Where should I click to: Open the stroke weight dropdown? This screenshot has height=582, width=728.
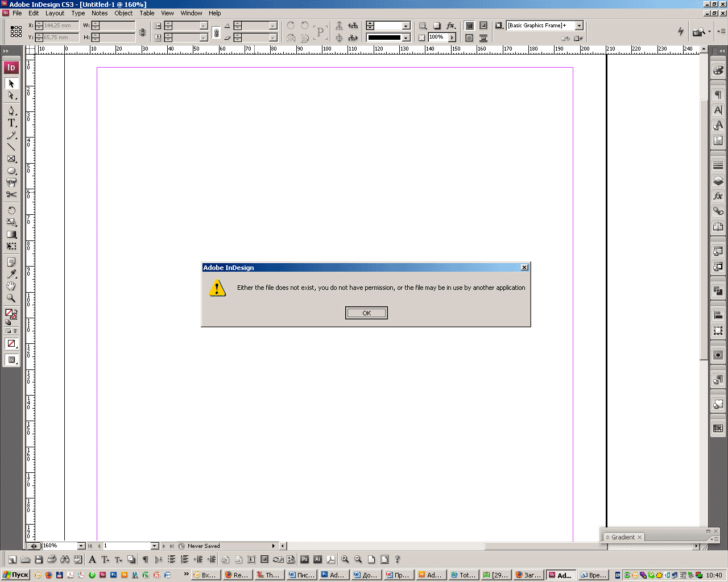click(406, 26)
